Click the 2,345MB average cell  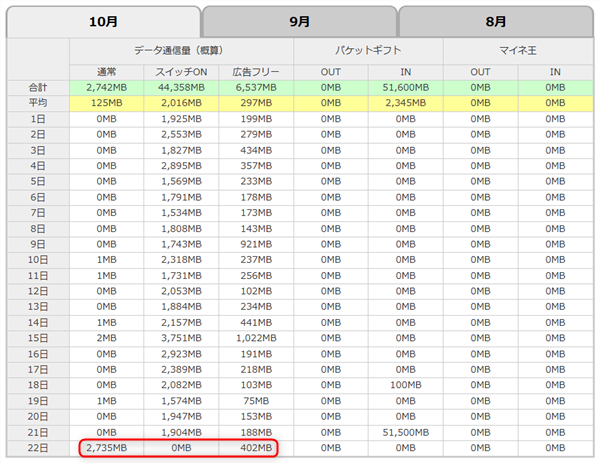[405, 103]
